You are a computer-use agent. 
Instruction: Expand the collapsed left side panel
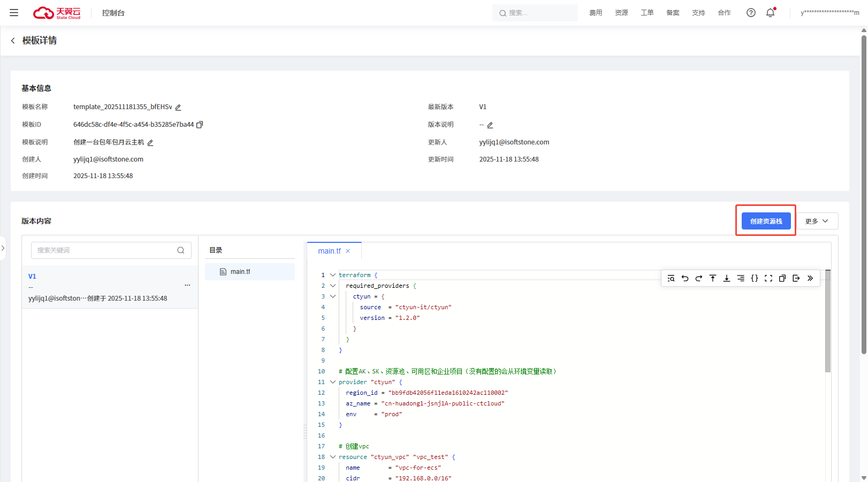point(3,248)
